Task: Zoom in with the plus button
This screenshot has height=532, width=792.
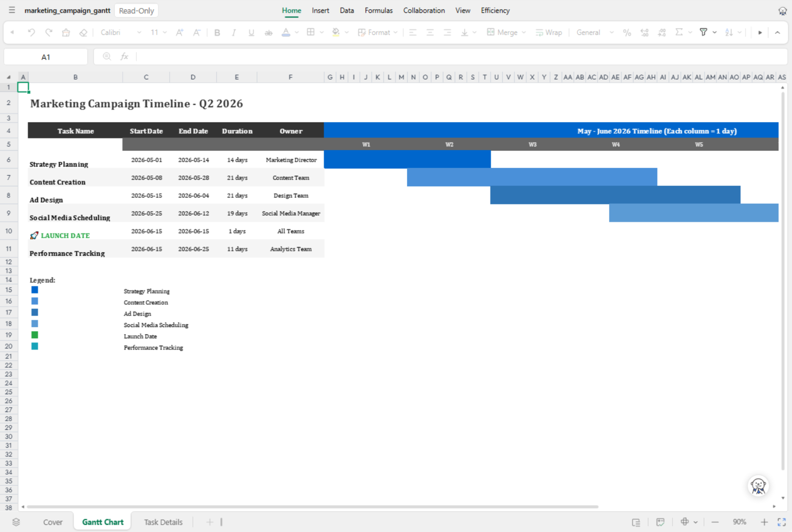Action: click(x=764, y=522)
